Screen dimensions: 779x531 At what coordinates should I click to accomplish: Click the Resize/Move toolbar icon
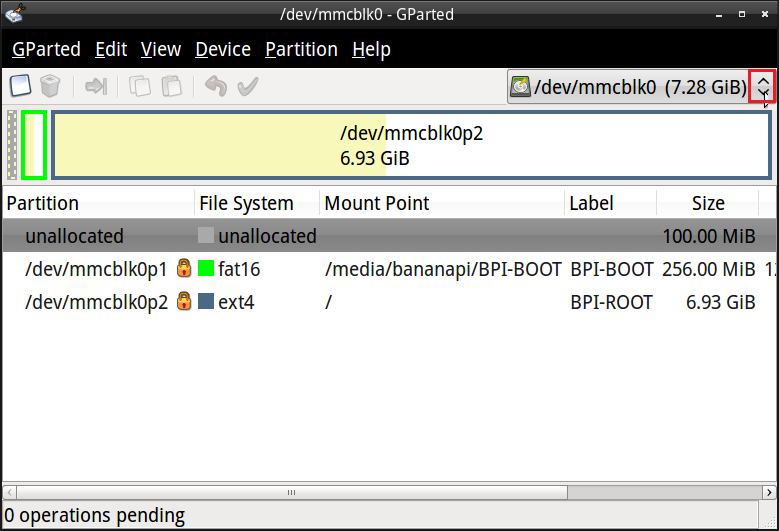coord(96,87)
